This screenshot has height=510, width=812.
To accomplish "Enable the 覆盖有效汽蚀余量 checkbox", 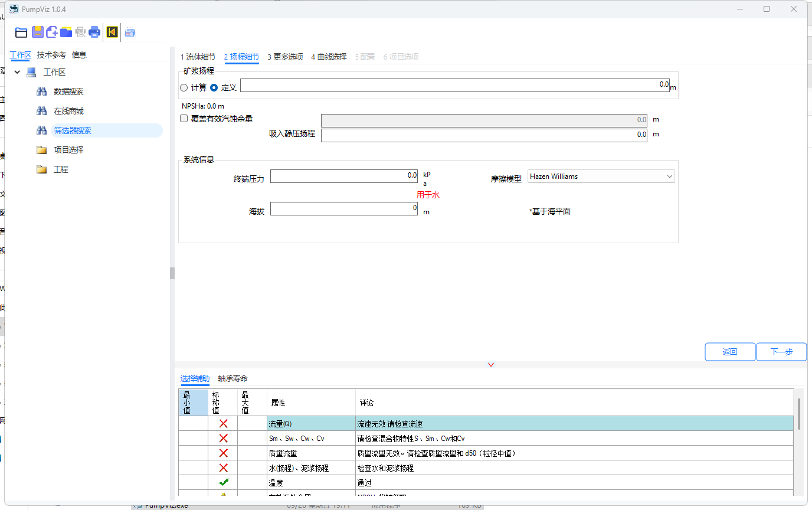I will (x=184, y=119).
